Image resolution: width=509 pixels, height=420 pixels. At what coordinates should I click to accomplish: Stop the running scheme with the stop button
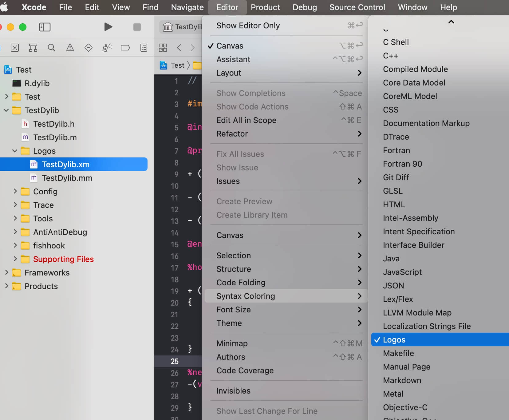137,27
